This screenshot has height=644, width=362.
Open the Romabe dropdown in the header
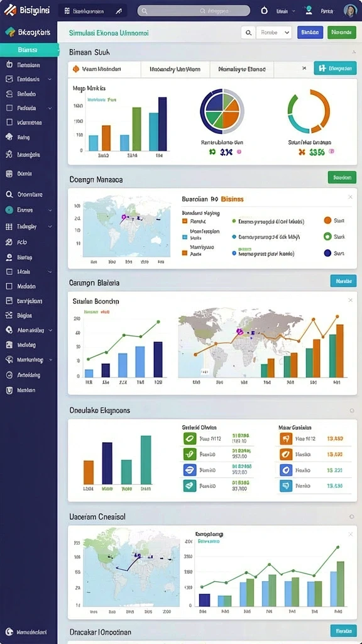[274, 33]
